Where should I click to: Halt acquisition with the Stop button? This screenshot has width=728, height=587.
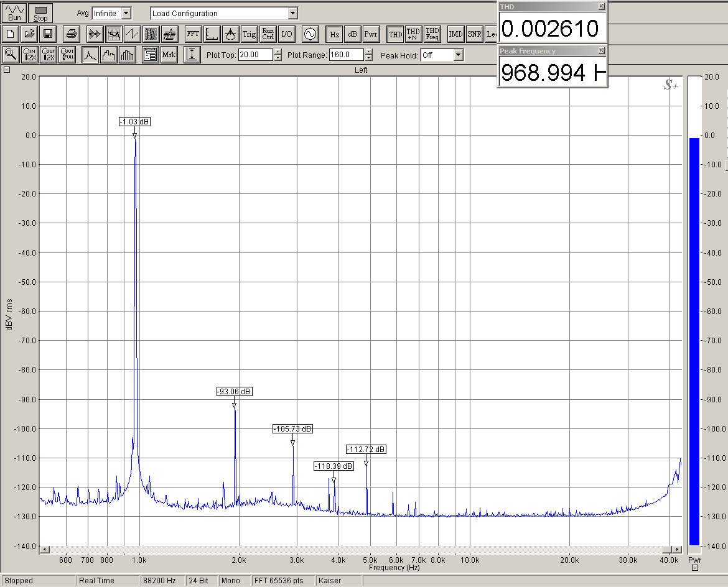[40, 12]
